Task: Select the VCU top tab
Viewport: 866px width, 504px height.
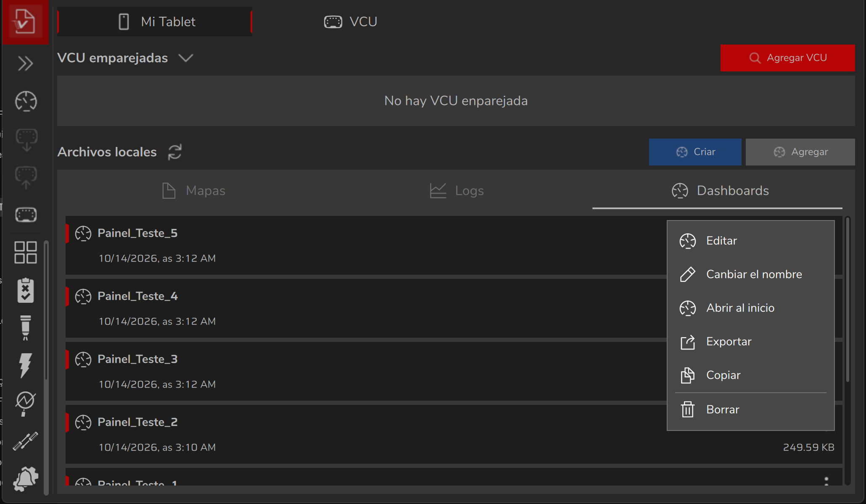Action: pyautogui.click(x=351, y=22)
